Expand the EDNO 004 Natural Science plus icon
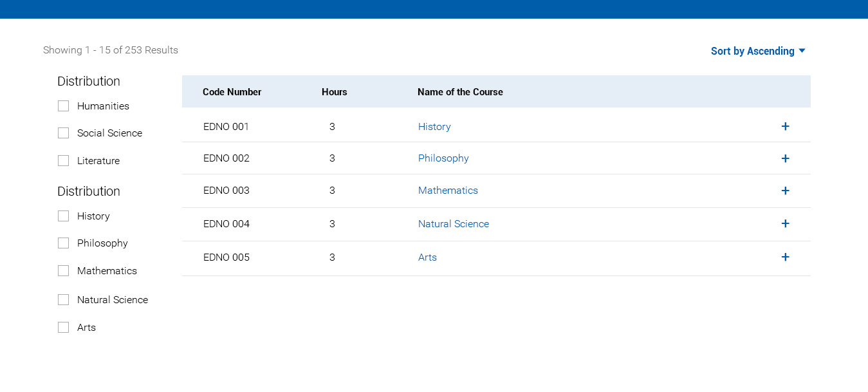 [x=785, y=223]
